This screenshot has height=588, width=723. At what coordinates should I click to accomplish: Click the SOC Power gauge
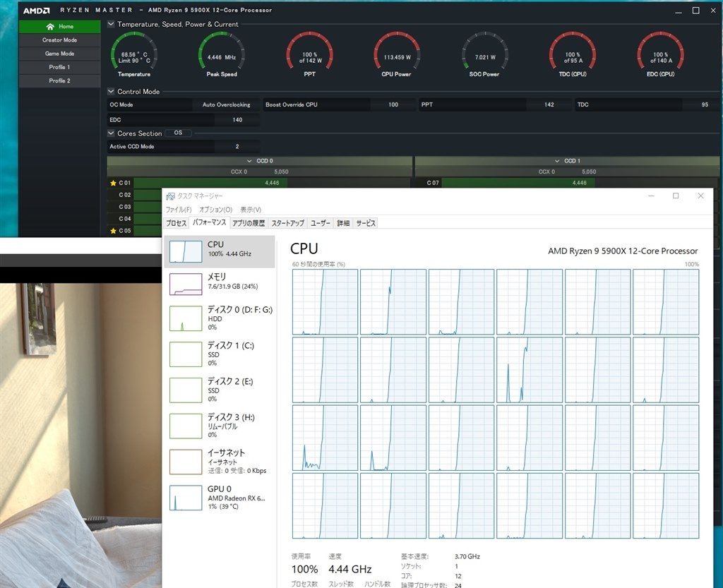pos(484,55)
